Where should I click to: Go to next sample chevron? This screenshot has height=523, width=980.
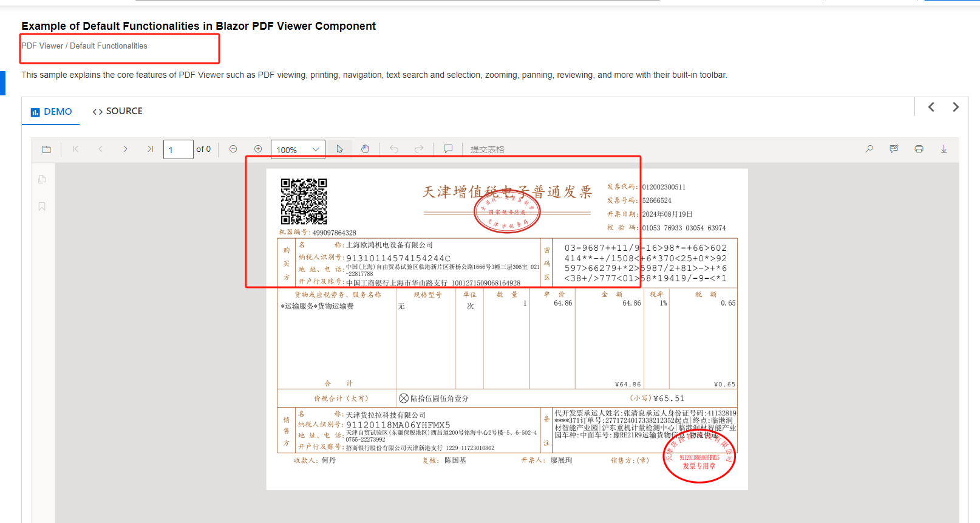[x=955, y=108]
